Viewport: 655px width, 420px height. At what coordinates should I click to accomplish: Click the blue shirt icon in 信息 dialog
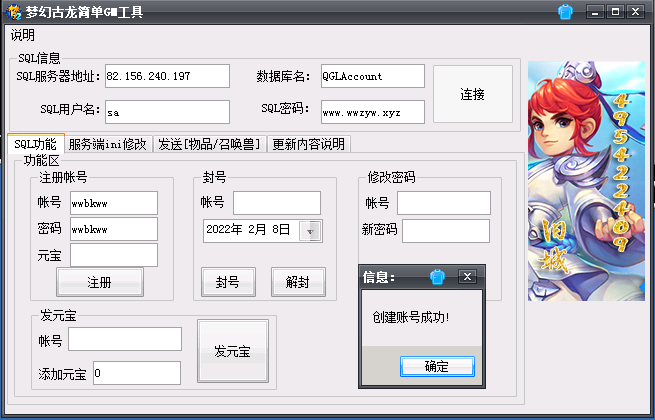pyautogui.click(x=437, y=277)
